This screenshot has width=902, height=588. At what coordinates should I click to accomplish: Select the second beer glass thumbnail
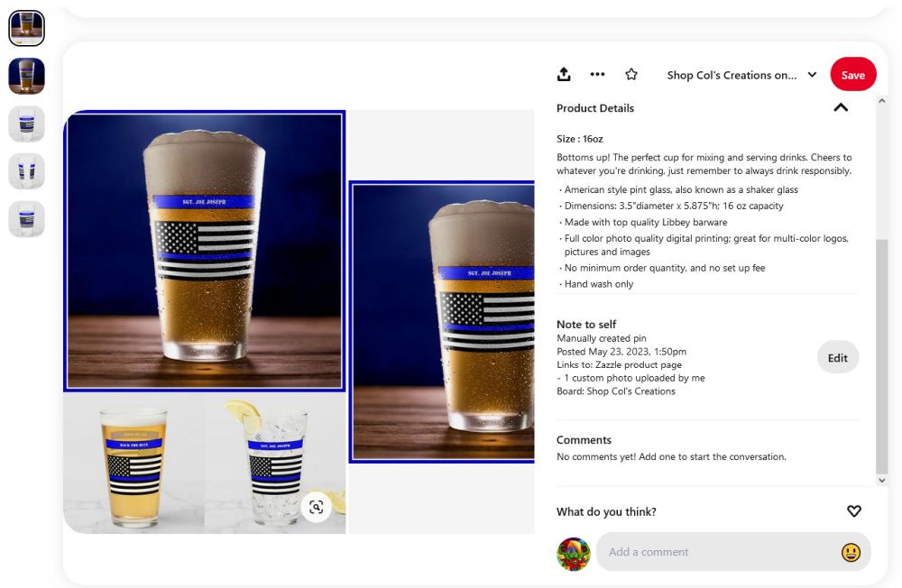point(26,76)
